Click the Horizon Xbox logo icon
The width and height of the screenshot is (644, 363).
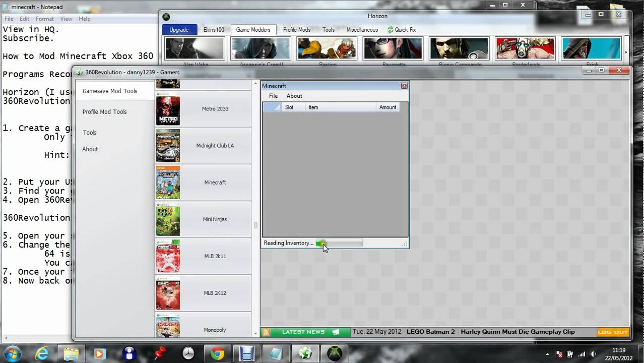166,17
